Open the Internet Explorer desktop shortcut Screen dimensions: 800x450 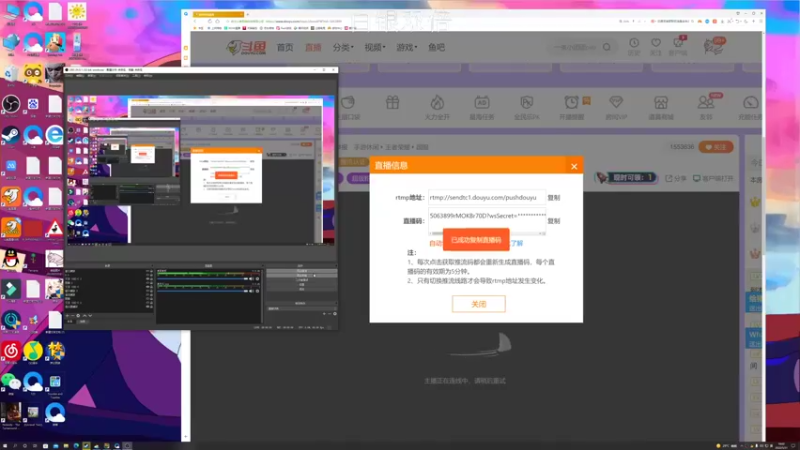coord(55,136)
